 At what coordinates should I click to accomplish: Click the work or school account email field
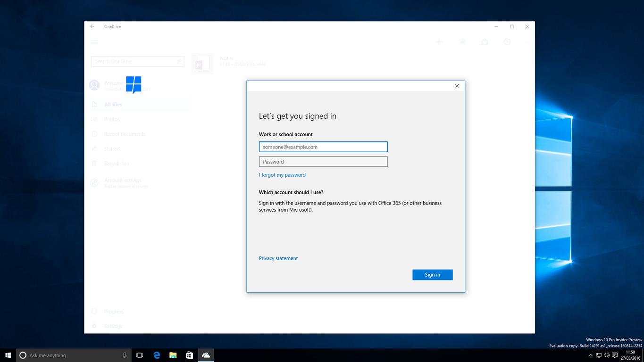(323, 147)
